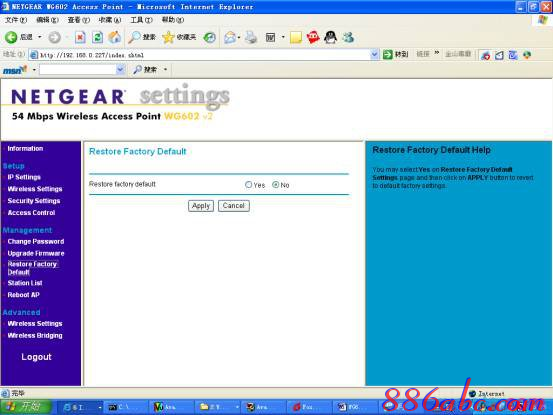Viewport: 553px width, 415px height.
Task: Click the red-blue icon right of links bar
Action: point(486,55)
